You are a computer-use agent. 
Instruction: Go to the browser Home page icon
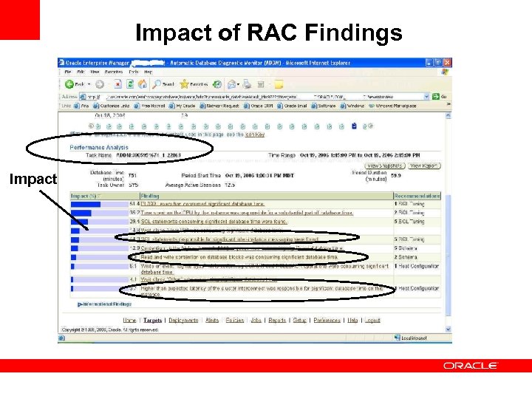(x=143, y=84)
